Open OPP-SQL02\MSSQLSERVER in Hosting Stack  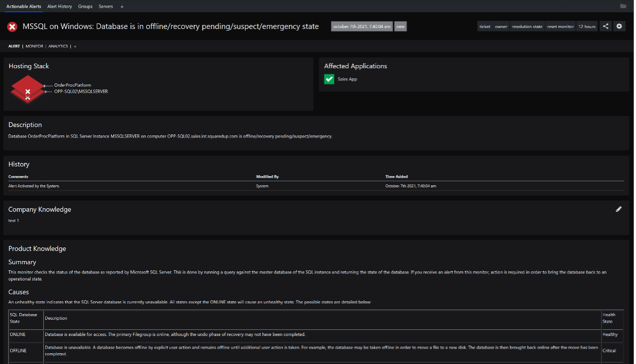point(81,92)
